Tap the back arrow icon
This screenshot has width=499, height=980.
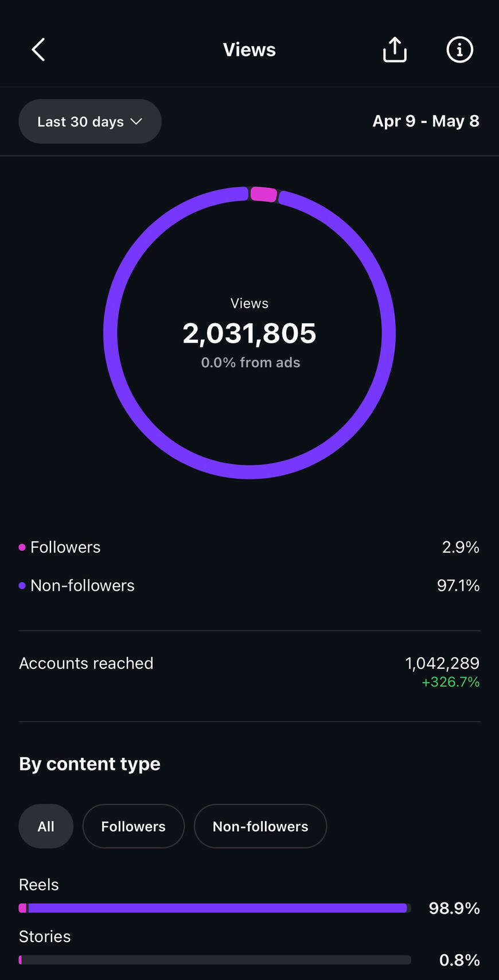38,50
